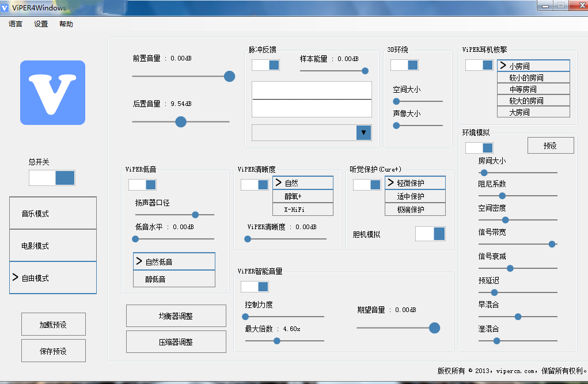Toggle the ViPER智能音量 switch
Image resolution: width=588 pixels, height=384 pixels.
255,287
